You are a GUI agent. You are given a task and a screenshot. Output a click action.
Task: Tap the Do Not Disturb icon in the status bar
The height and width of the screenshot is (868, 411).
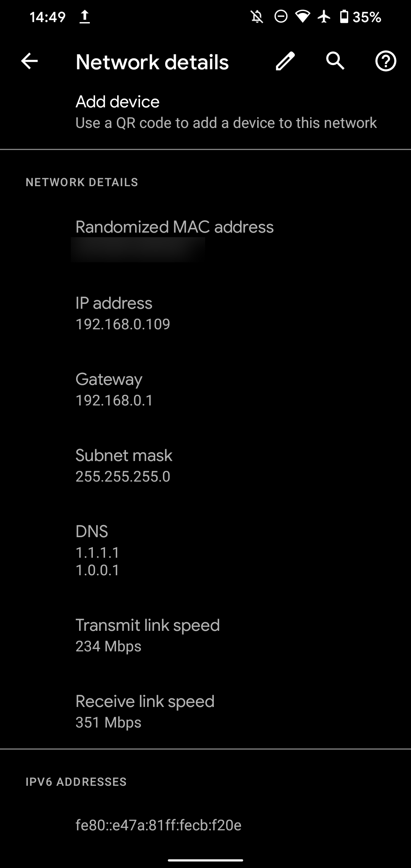[x=280, y=16]
